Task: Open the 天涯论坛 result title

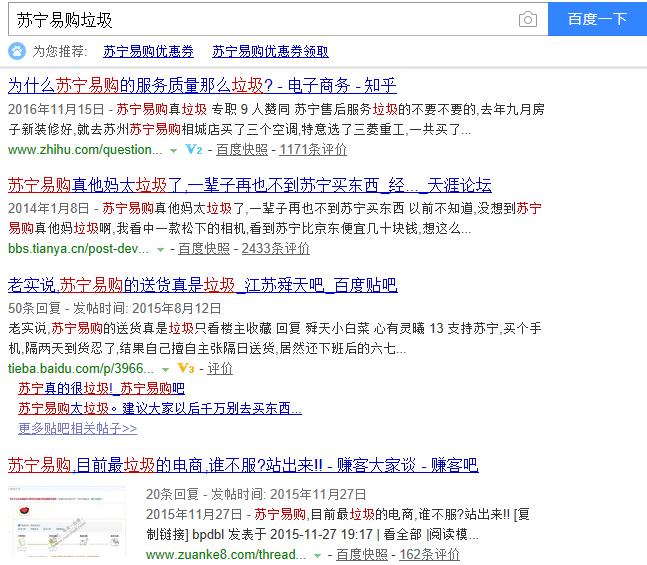Action: [250, 185]
